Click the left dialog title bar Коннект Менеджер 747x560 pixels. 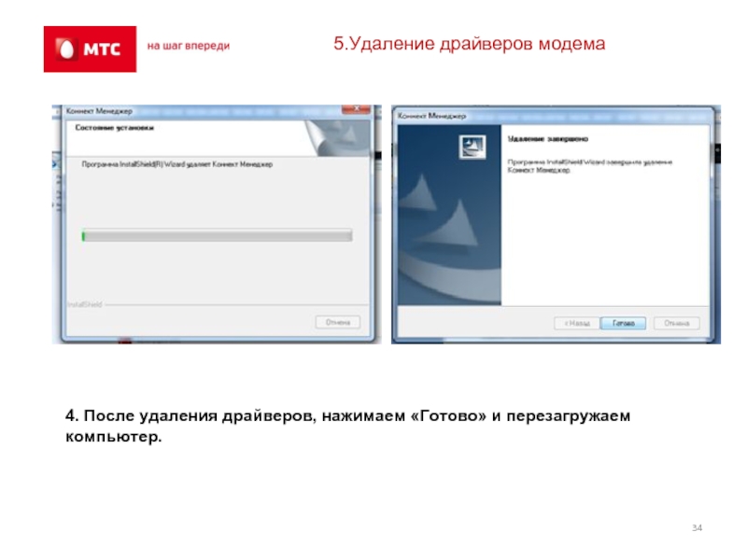tap(99, 111)
